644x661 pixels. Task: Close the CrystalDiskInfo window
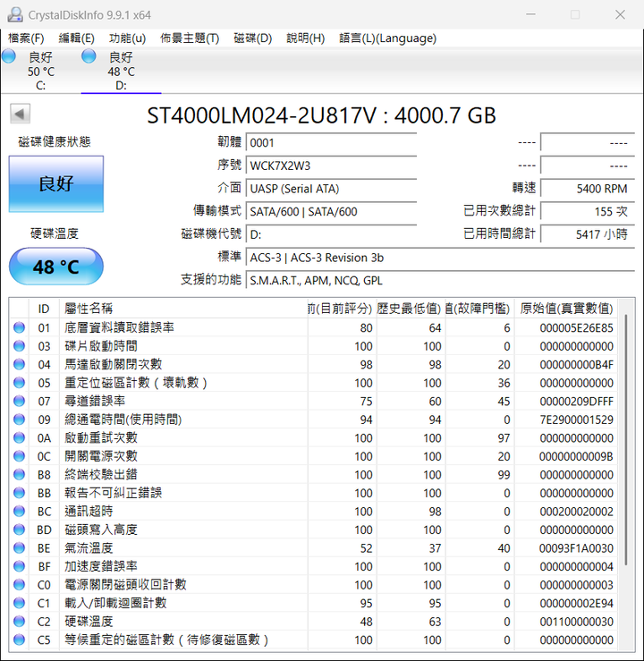pos(620,14)
